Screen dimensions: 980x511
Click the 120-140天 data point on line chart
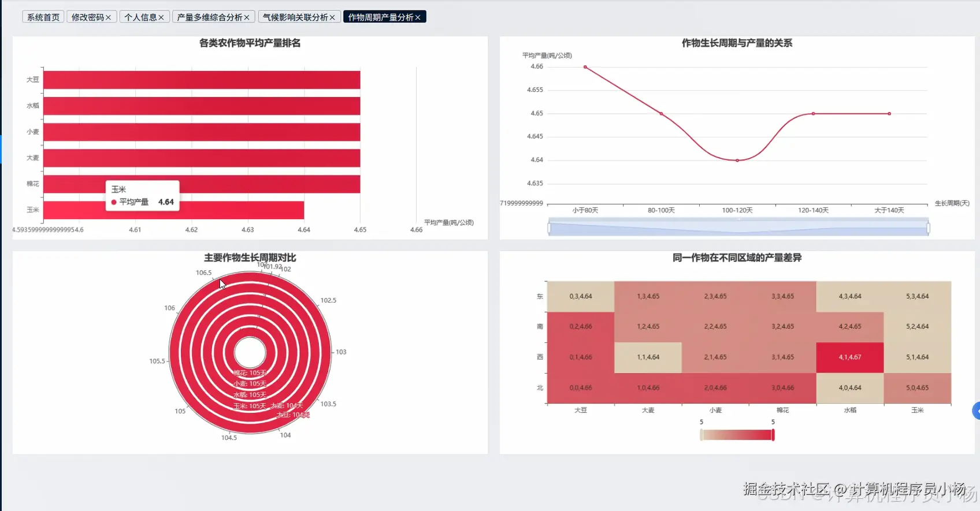click(x=814, y=114)
